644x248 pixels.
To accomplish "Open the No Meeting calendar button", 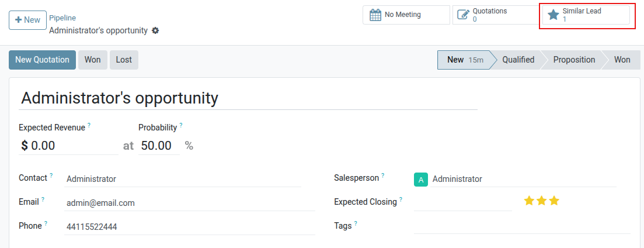I will tap(406, 15).
